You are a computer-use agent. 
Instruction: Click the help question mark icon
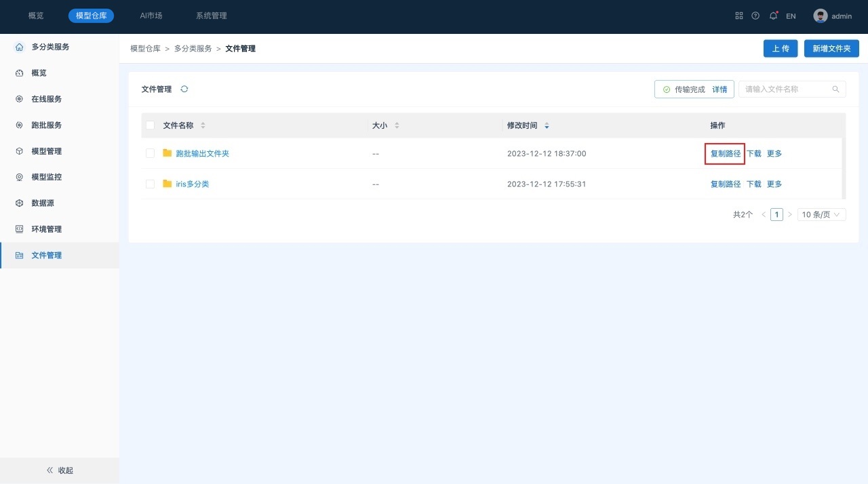[755, 16]
